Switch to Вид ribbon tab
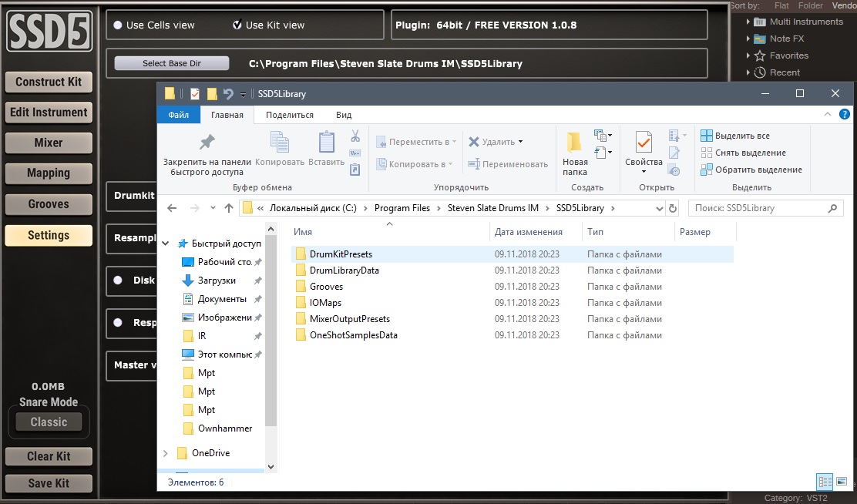Screen dimensions: 857x504 point(344,115)
